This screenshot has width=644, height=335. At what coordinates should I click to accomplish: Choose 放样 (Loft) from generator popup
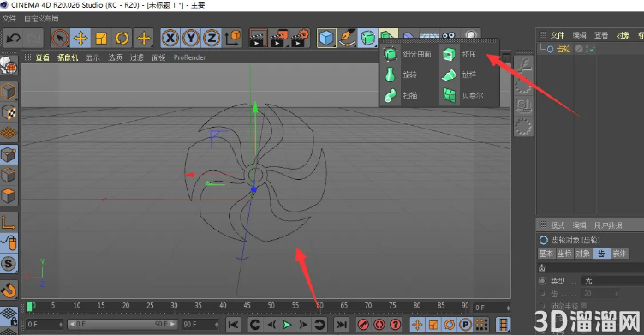click(459, 75)
